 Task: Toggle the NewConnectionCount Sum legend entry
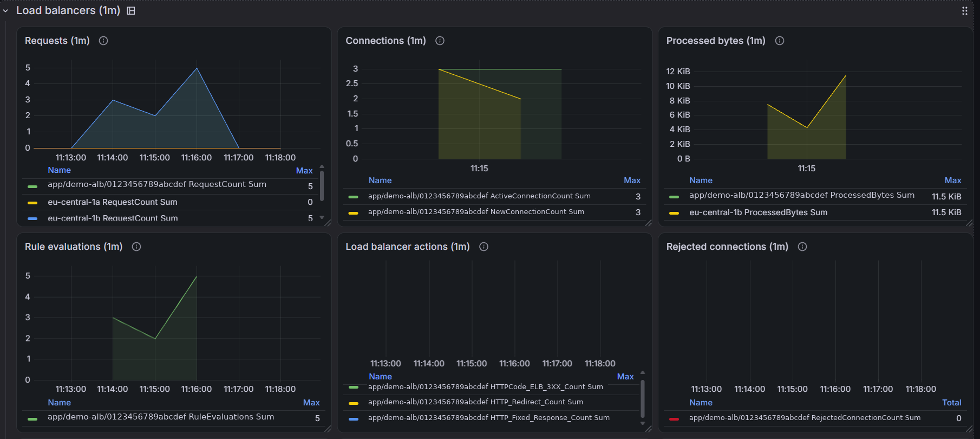point(476,212)
